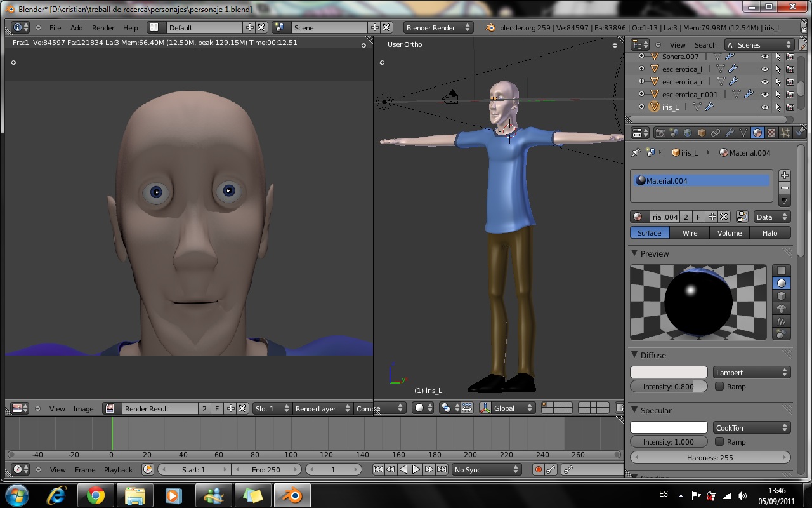
Task: Click the Particles properties tab icon
Action: coord(785,133)
